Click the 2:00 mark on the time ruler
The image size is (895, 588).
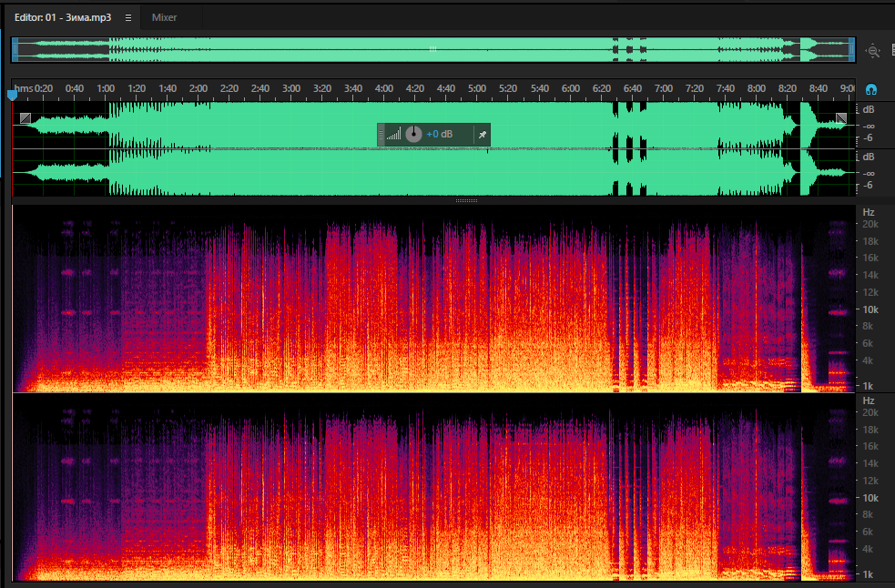click(198, 88)
